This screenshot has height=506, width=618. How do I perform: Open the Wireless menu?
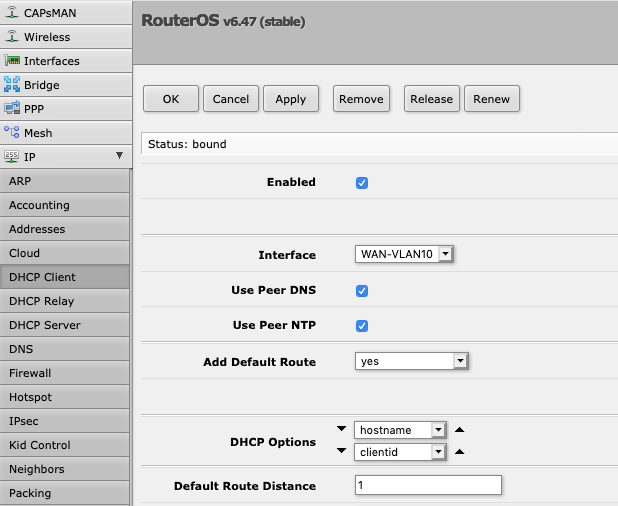coord(66,37)
